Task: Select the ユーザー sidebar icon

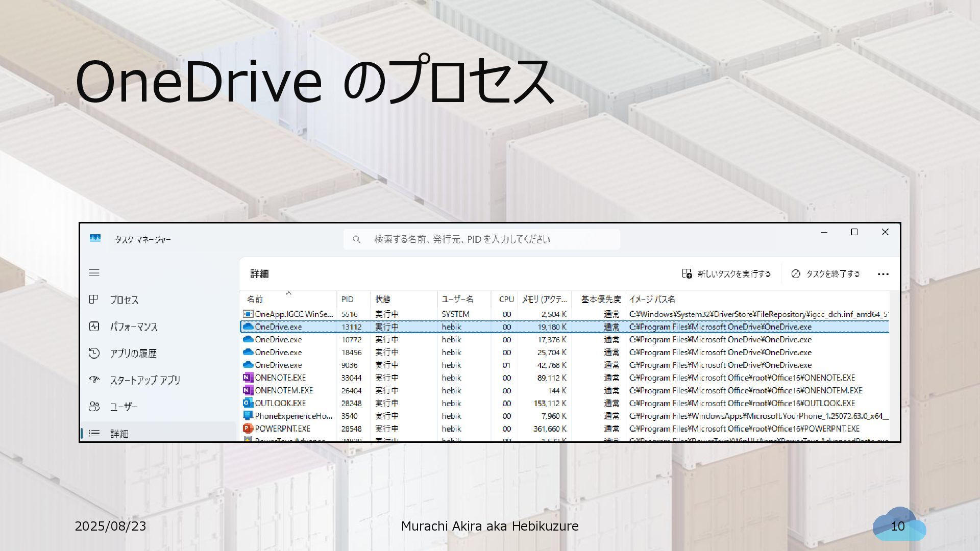Action: [x=94, y=407]
